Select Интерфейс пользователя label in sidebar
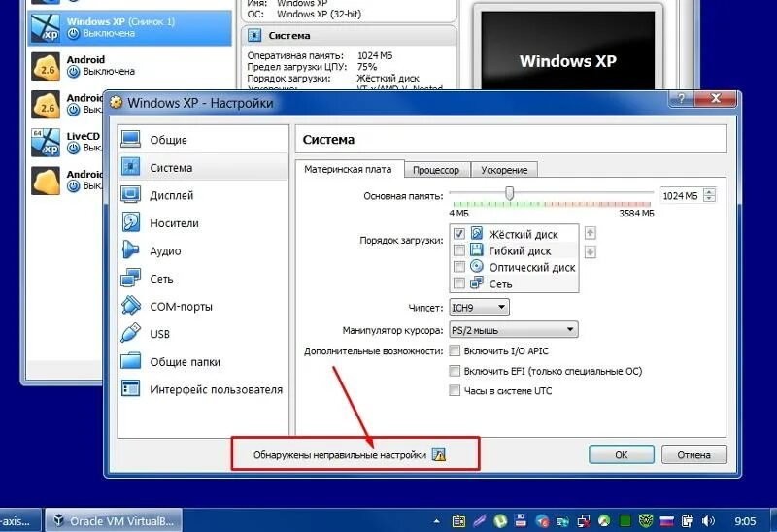This screenshot has width=777, height=532. click(216, 390)
